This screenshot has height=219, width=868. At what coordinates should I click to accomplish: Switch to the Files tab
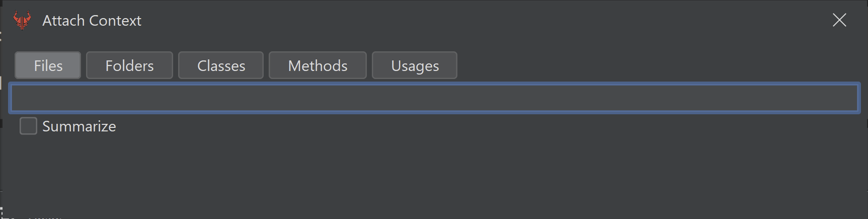point(48,65)
